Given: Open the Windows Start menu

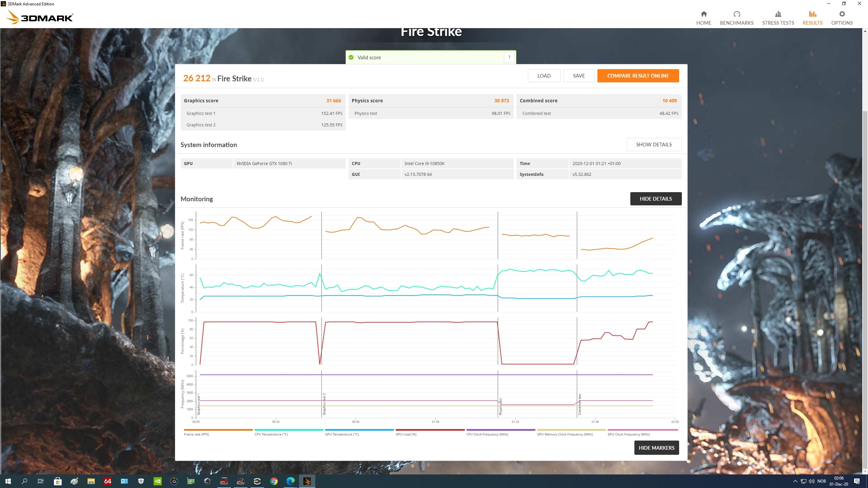Looking at the screenshot, I should tap(8, 481).
